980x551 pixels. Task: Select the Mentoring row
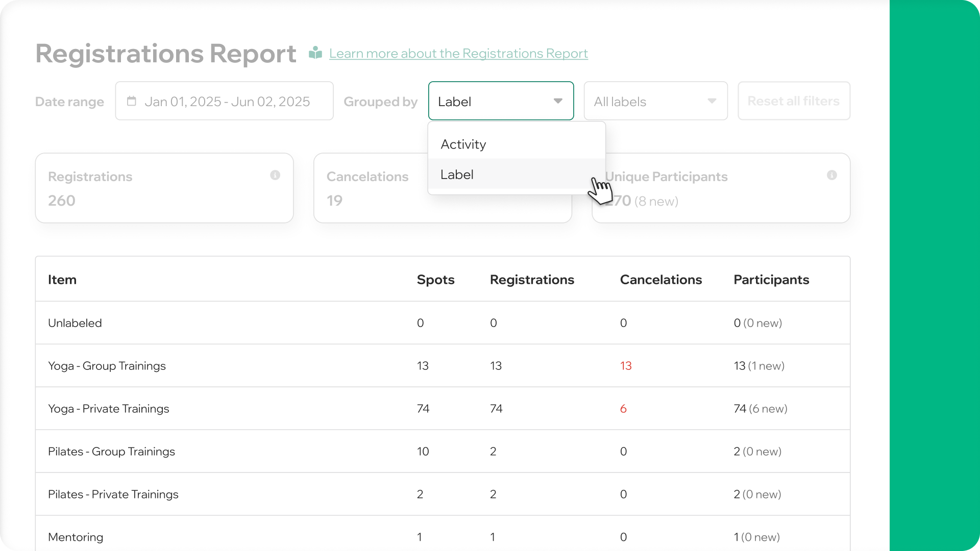tap(76, 537)
